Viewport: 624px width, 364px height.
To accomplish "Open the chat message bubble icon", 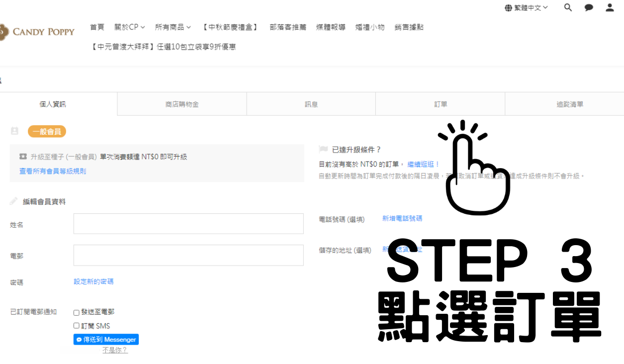I will tap(589, 7).
